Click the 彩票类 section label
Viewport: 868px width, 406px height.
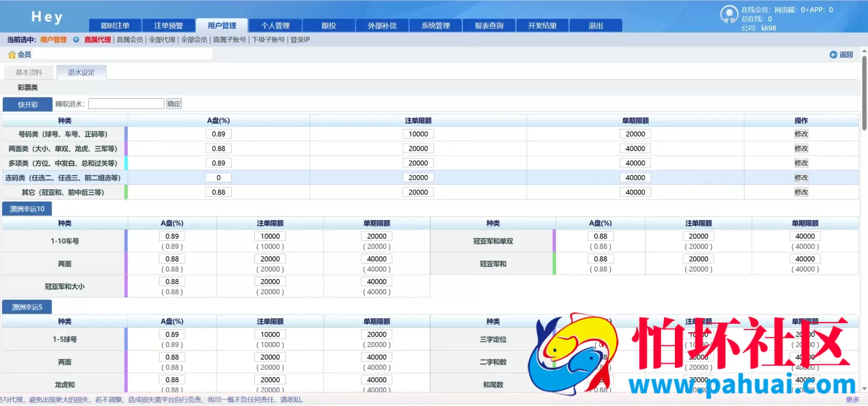[27, 88]
